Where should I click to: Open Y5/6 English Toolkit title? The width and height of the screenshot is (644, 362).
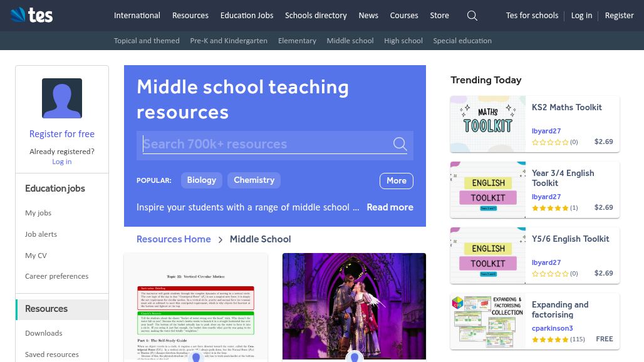(x=571, y=239)
